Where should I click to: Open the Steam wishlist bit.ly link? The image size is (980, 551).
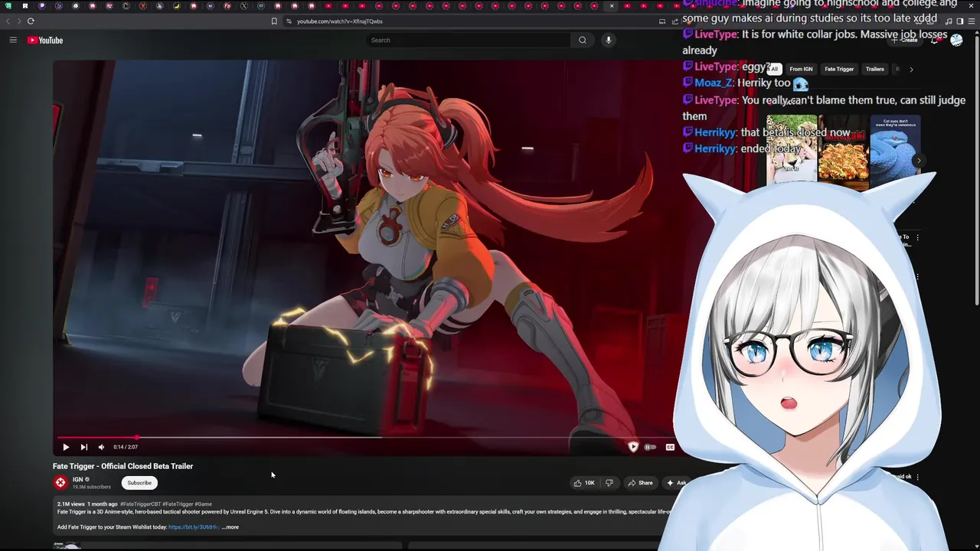pyautogui.click(x=194, y=527)
